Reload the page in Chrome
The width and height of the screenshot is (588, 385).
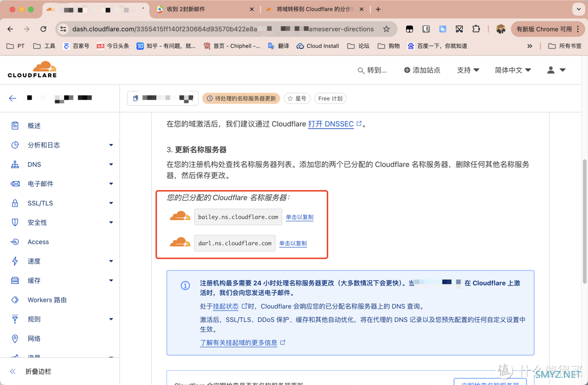44,29
